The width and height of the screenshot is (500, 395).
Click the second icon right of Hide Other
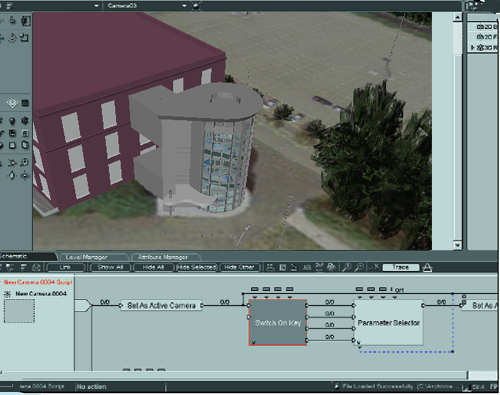tap(283, 267)
